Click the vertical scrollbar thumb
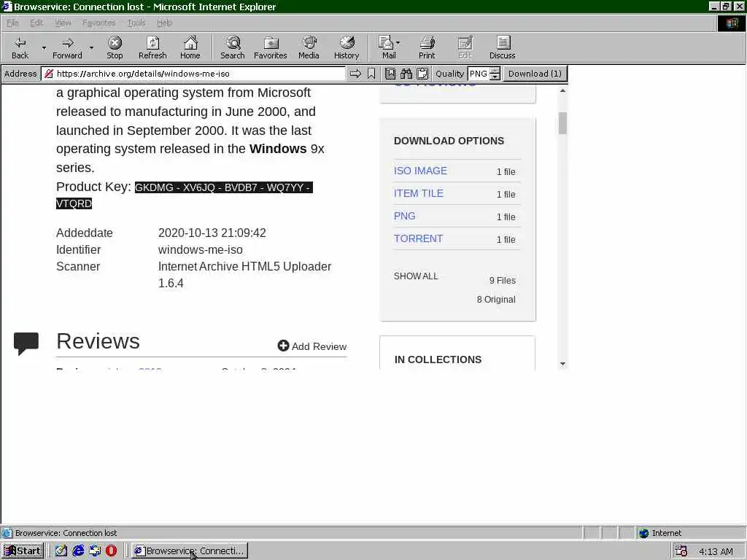 click(x=562, y=123)
